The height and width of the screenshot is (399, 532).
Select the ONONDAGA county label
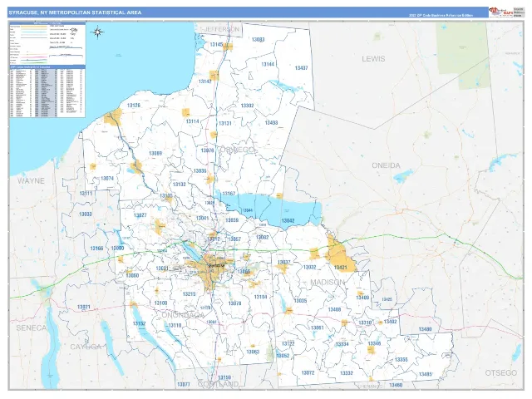pyautogui.click(x=183, y=315)
